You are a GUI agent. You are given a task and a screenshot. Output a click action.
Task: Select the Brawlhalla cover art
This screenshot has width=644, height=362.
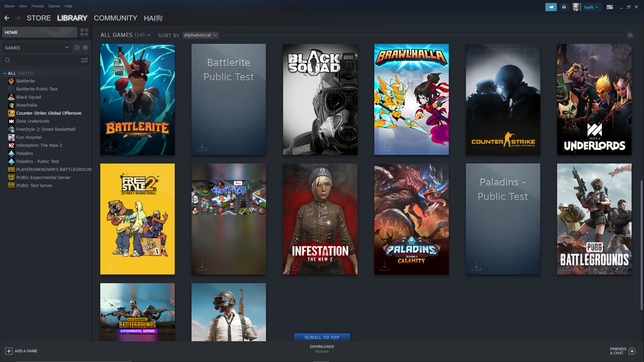(x=412, y=100)
